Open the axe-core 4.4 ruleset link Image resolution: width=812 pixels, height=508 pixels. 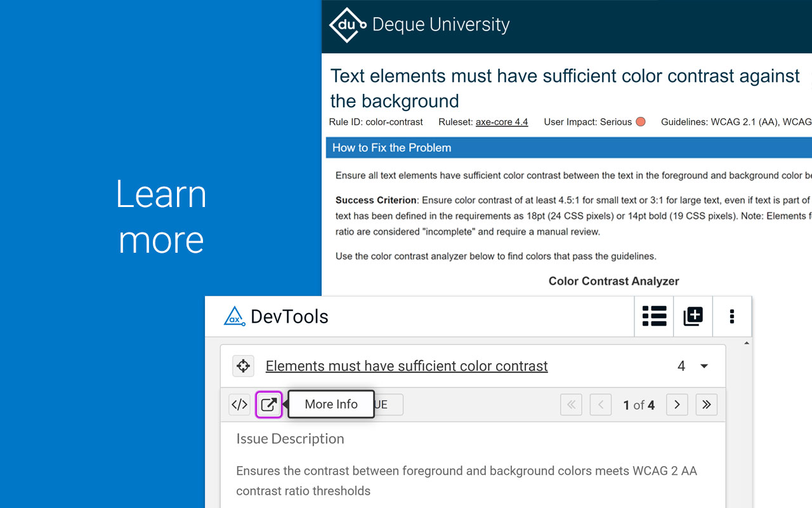coord(502,122)
